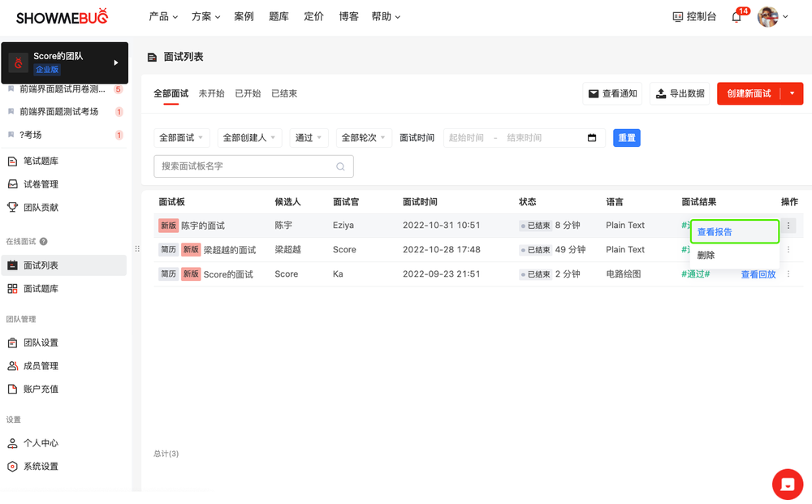This screenshot has height=504, width=812.
Task: Open the 创建新面试 split-button arrow
Action: [x=793, y=93]
